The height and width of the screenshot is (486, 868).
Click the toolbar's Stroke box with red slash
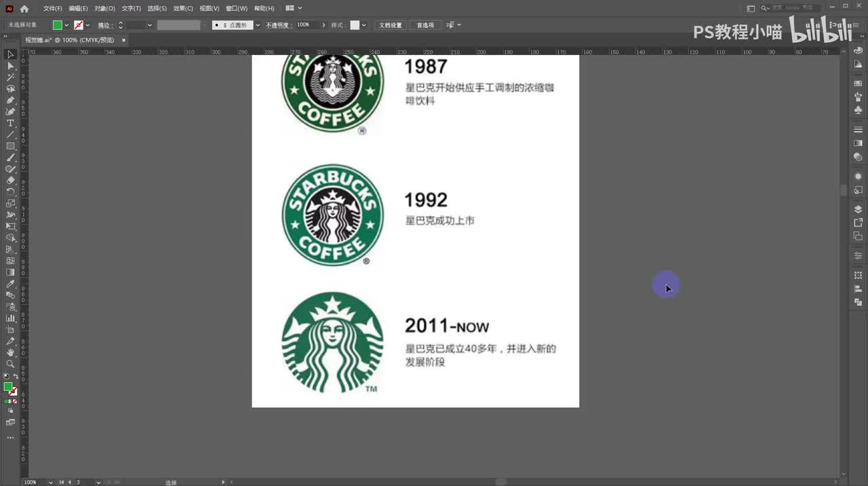coord(13,392)
